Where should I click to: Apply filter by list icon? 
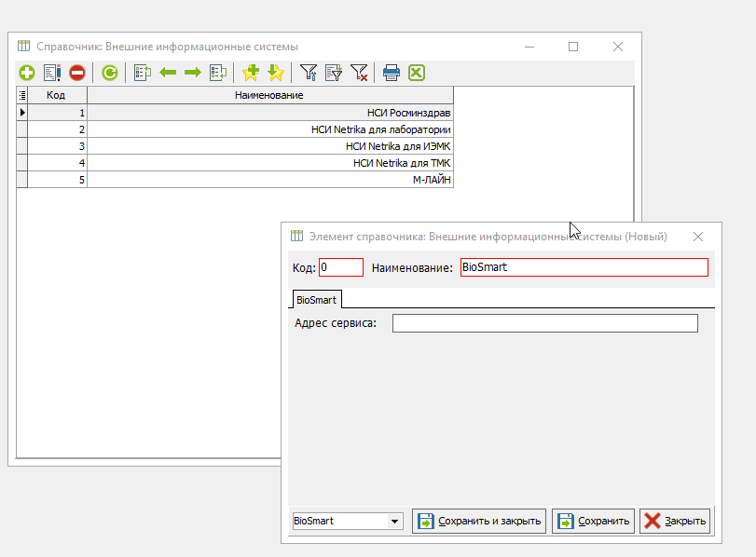(334, 73)
